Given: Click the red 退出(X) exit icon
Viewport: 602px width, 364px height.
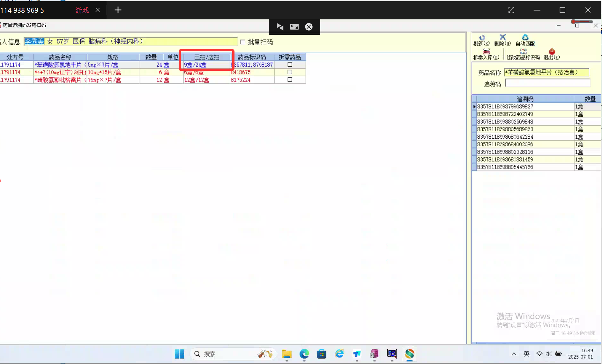Looking at the screenshot, I should (552, 51).
